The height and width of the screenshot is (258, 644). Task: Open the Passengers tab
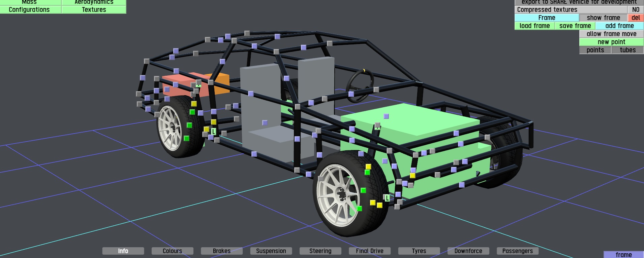click(517, 251)
